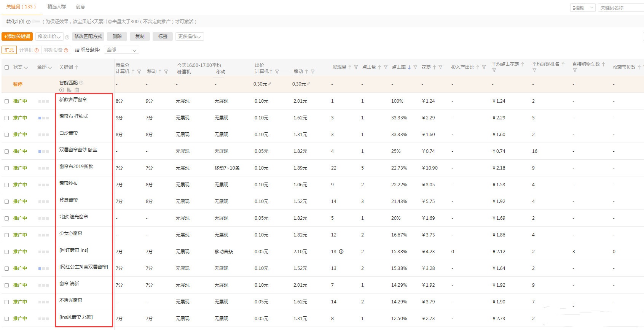
Task: Check the row for 新款客厅窗帘
Action: click(6, 101)
